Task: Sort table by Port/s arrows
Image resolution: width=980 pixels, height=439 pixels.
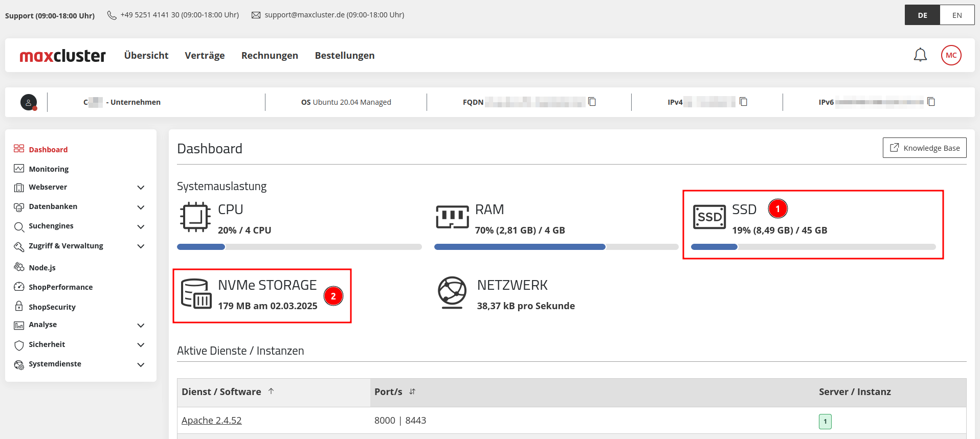Action: [x=412, y=391]
